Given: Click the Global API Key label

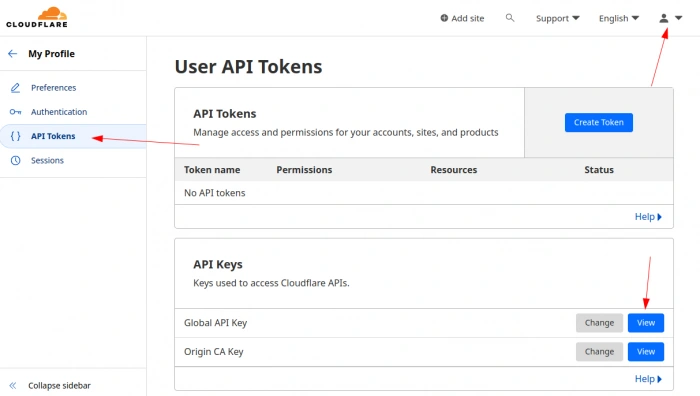Looking at the screenshot, I should point(215,323).
